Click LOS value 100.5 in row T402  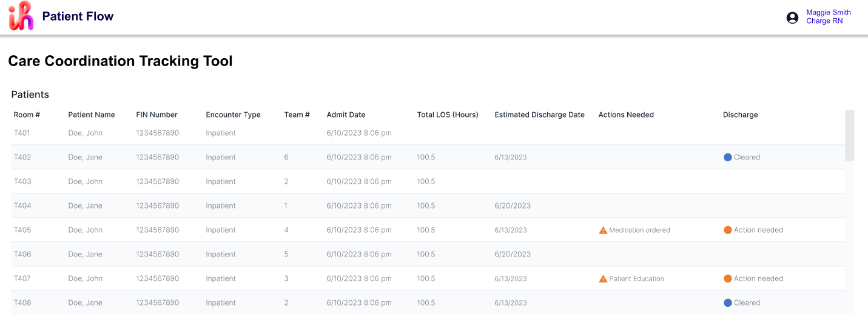click(426, 157)
